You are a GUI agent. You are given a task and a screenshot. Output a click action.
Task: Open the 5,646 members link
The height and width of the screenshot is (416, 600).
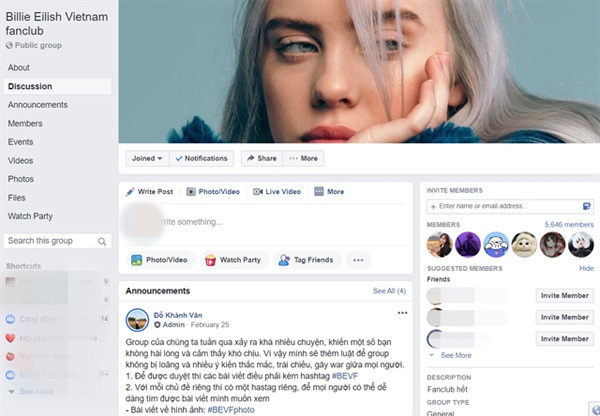tap(569, 225)
